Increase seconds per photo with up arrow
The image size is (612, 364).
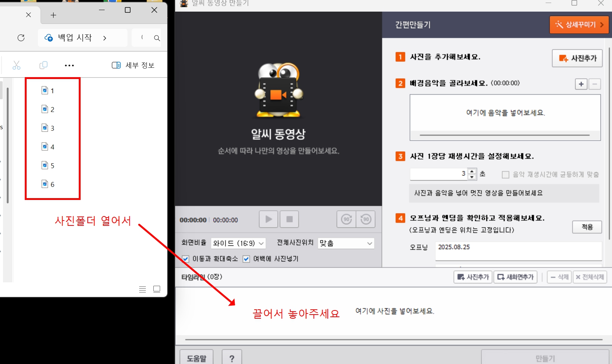472,172
